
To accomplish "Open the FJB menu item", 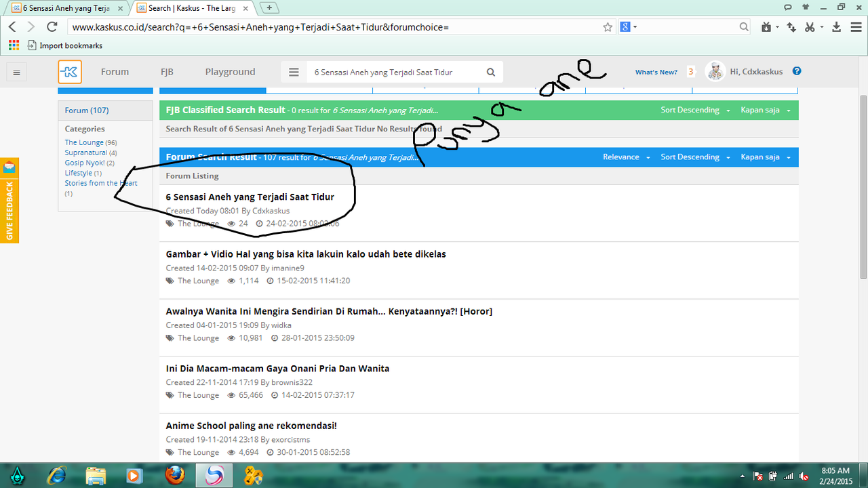I will (x=167, y=72).
